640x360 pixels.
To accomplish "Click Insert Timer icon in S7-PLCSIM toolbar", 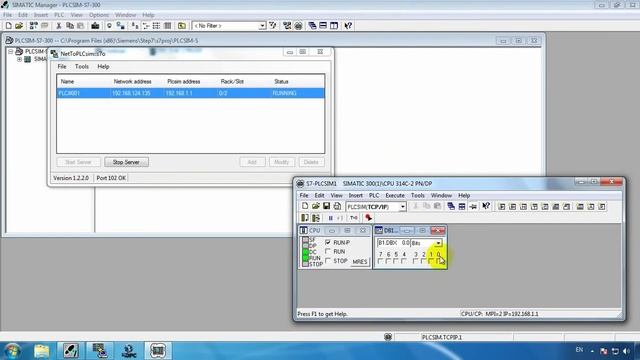I will pos(534,207).
